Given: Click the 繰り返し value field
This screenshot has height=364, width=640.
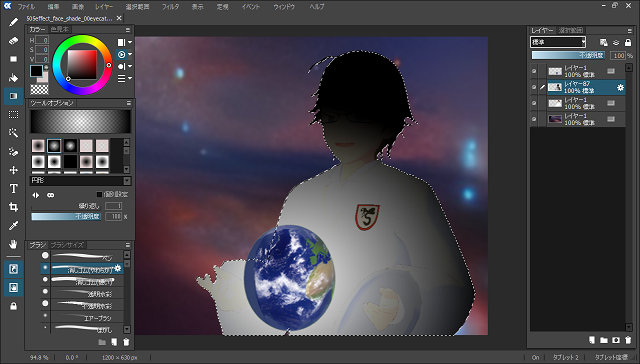Looking at the screenshot, I should [113, 206].
